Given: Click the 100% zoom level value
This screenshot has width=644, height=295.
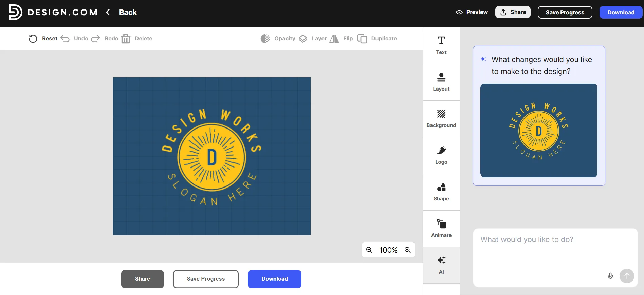Looking at the screenshot, I should click(x=388, y=250).
